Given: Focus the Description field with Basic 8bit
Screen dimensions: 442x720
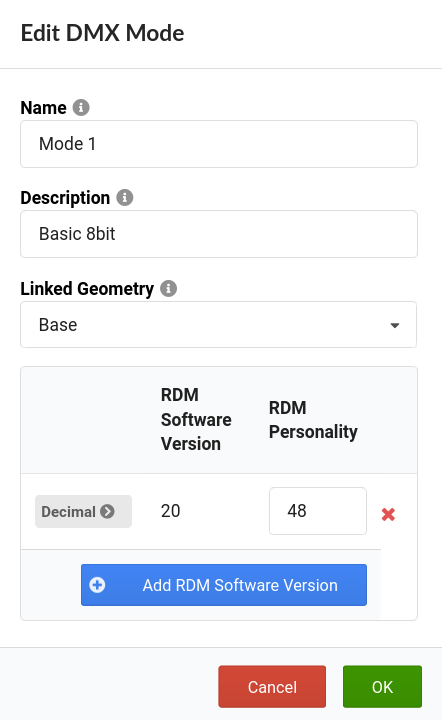Looking at the screenshot, I should [x=219, y=234].
